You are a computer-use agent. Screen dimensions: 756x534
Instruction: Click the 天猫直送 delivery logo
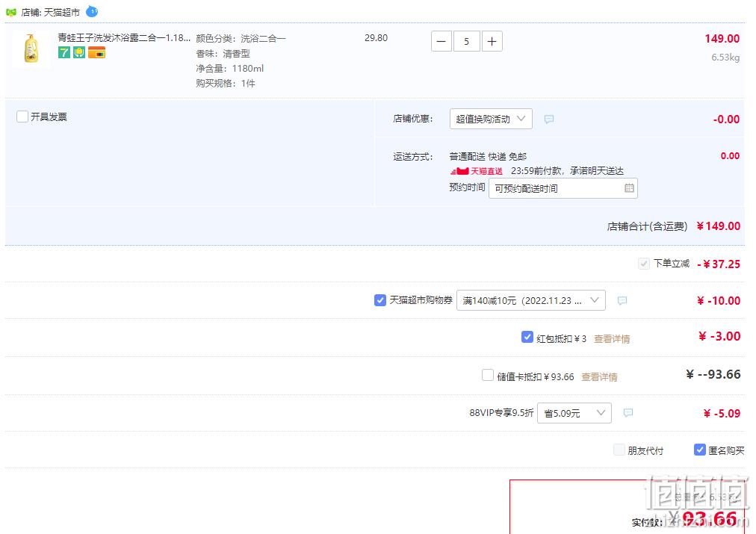point(477,171)
